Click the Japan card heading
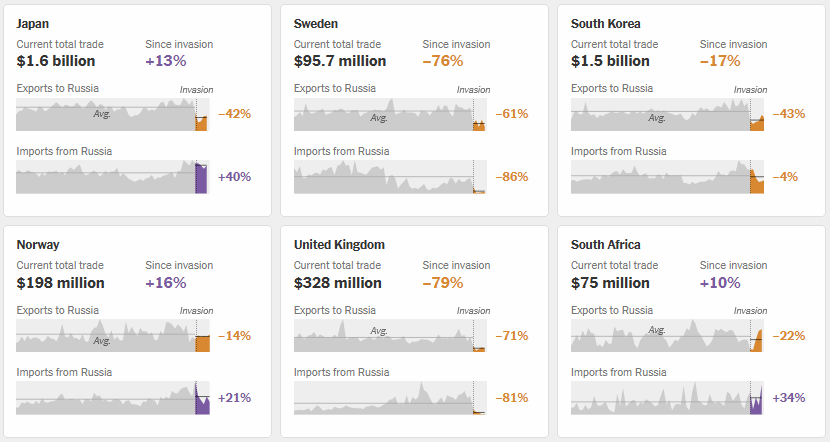 click(34, 23)
